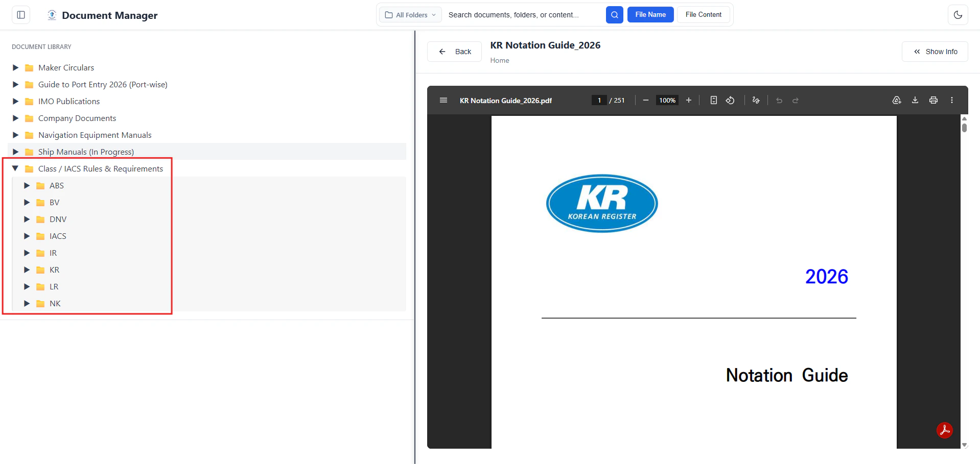The height and width of the screenshot is (464, 980).
Task: Click the DNV subfolder icon
Action: pyautogui.click(x=40, y=219)
